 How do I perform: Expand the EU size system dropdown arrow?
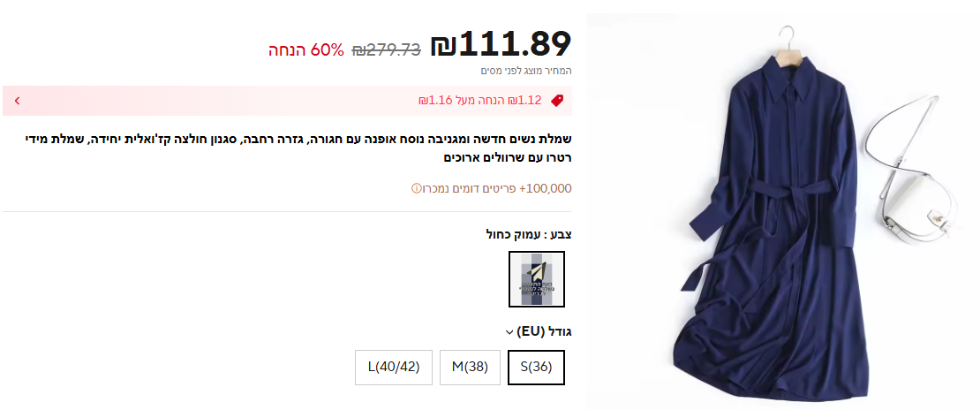point(509,332)
